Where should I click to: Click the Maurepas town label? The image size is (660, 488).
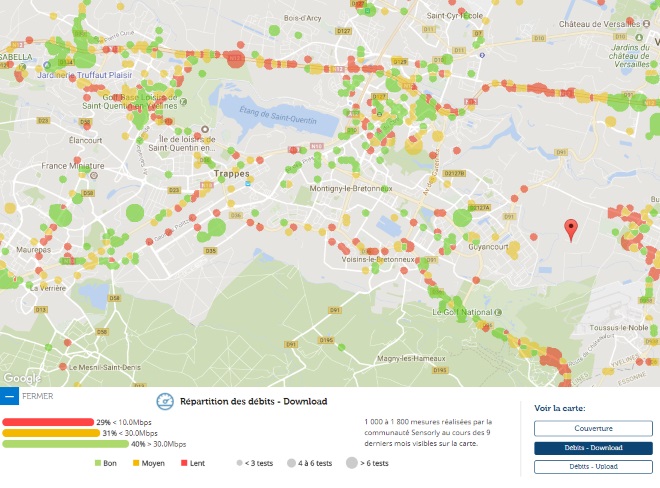pyautogui.click(x=33, y=250)
